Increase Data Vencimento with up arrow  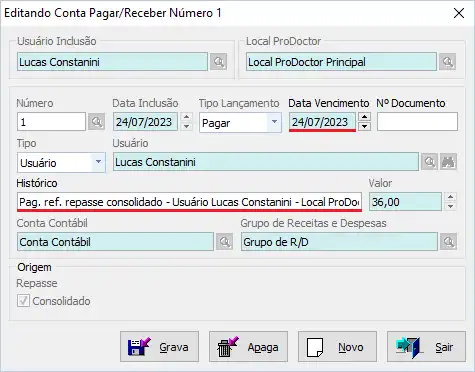[365, 117]
